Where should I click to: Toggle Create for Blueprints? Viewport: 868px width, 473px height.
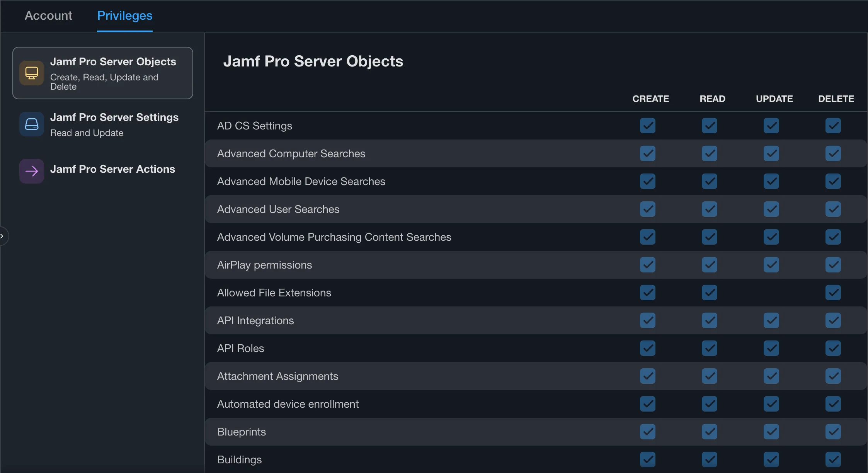tap(648, 432)
